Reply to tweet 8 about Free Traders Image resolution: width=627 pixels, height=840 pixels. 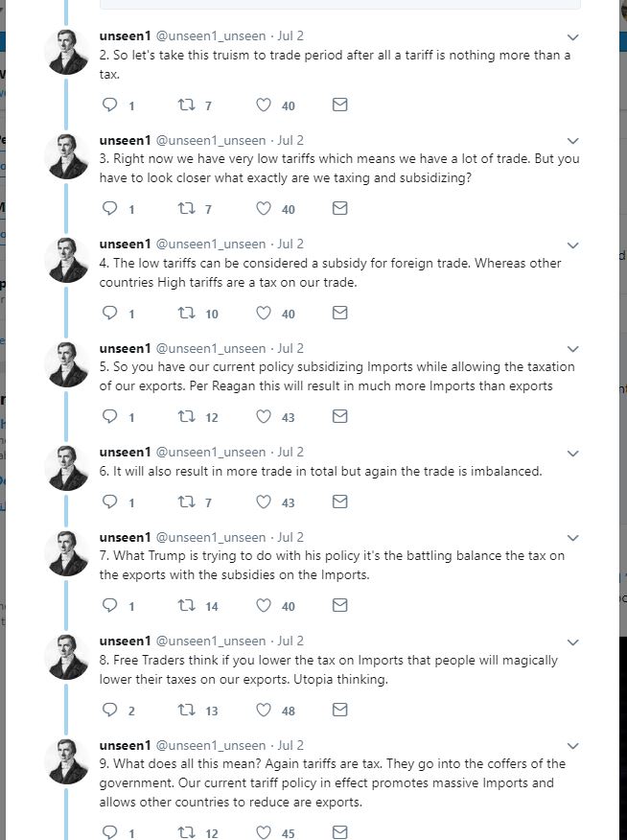point(109,710)
